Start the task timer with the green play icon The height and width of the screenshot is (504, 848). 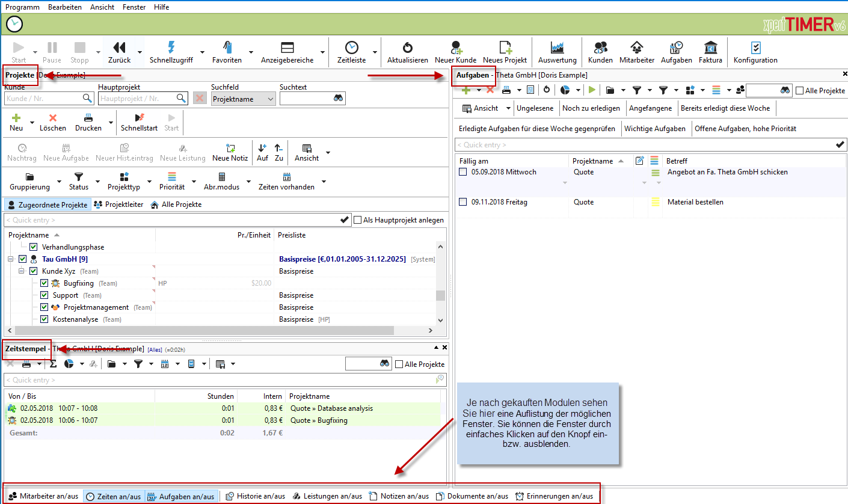point(592,90)
